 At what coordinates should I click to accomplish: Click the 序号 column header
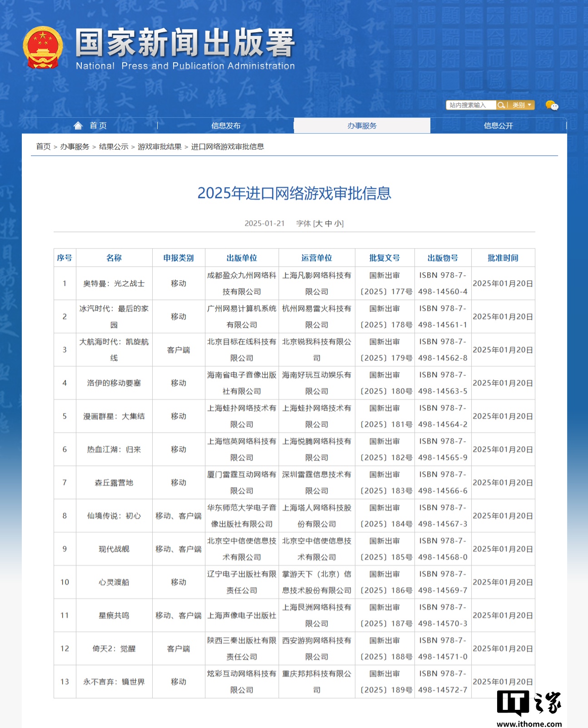point(65,258)
